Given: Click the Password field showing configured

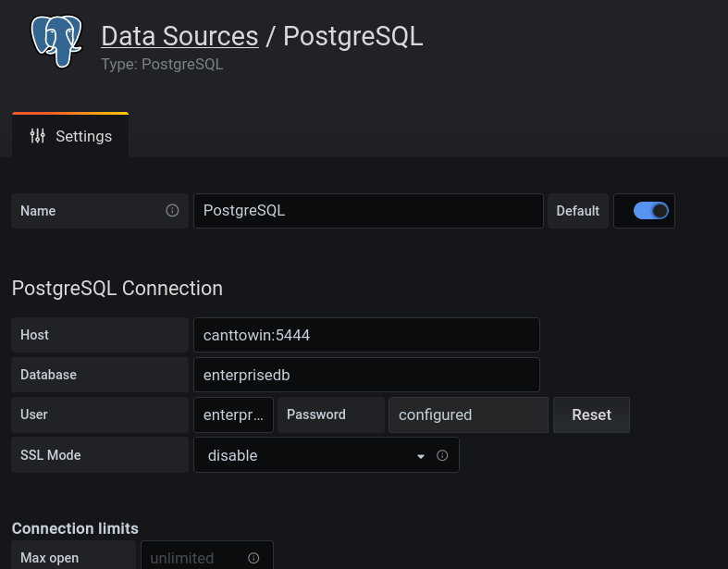Looking at the screenshot, I should pyautogui.click(x=468, y=414).
